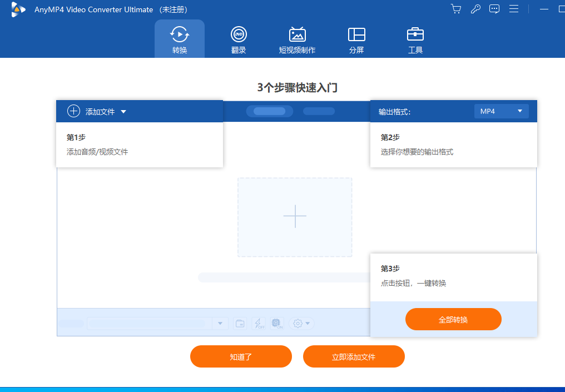Click the circled plus beside 添加文件
The height and width of the screenshot is (392, 565).
(73, 111)
